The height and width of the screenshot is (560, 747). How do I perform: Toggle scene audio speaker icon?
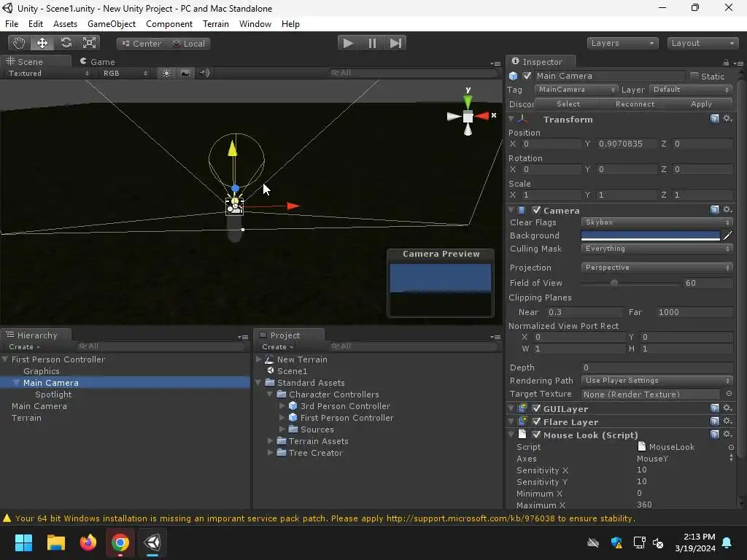point(204,73)
